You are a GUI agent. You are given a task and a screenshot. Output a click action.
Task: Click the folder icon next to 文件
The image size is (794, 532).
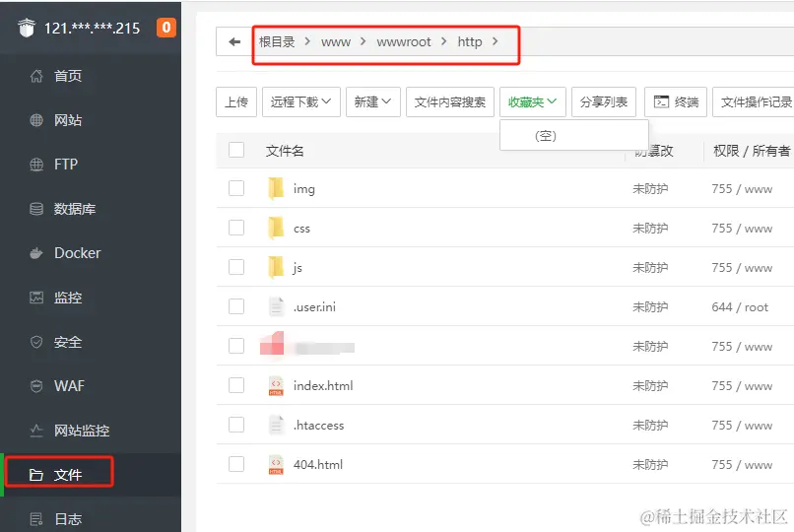[x=36, y=474]
